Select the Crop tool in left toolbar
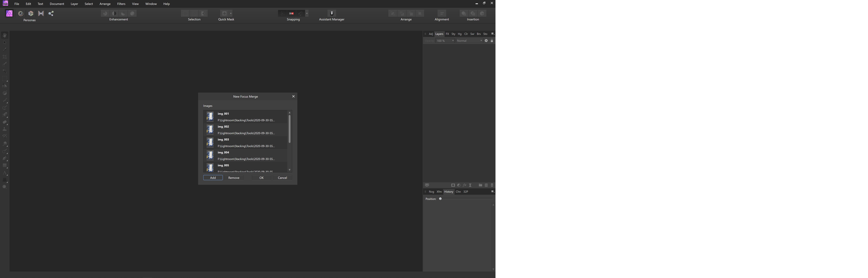Image resolution: width=868 pixels, height=278 pixels. pyautogui.click(x=5, y=57)
